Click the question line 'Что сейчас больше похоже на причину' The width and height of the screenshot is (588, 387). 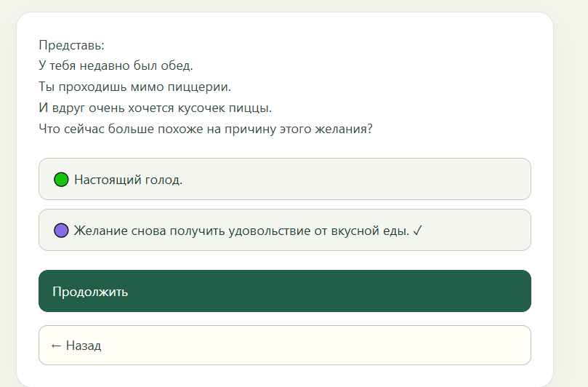(206, 129)
